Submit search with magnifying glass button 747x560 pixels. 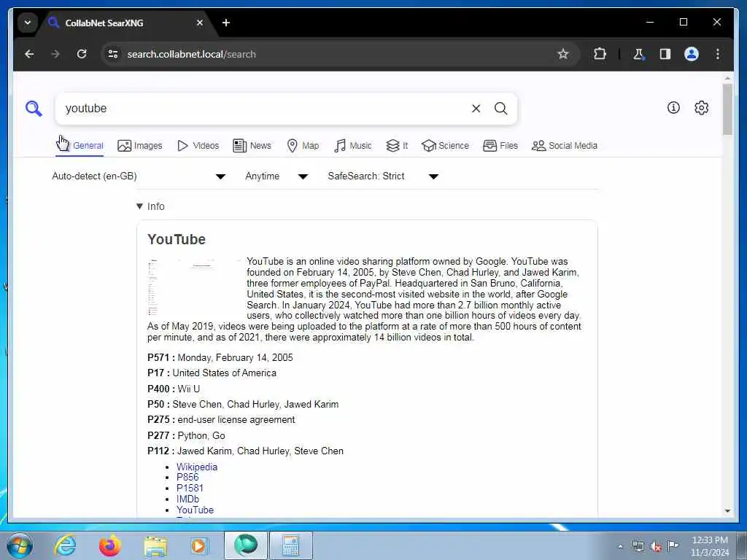tap(500, 109)
